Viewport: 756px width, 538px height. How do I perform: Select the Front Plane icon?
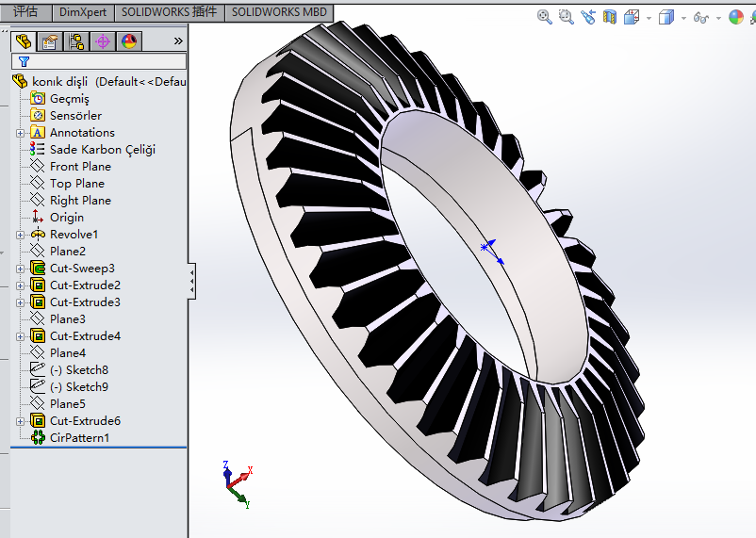pos(38,167)
